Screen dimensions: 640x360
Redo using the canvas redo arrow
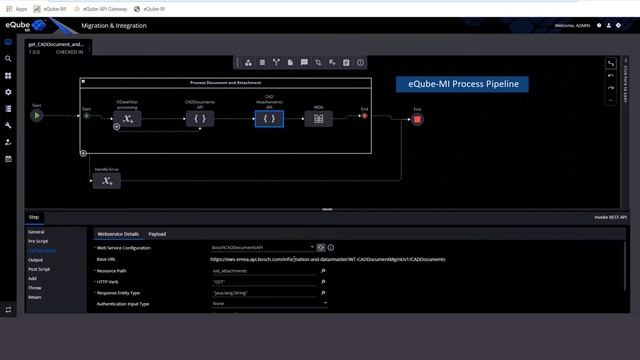pyautogui.click(x=611, y=88)
